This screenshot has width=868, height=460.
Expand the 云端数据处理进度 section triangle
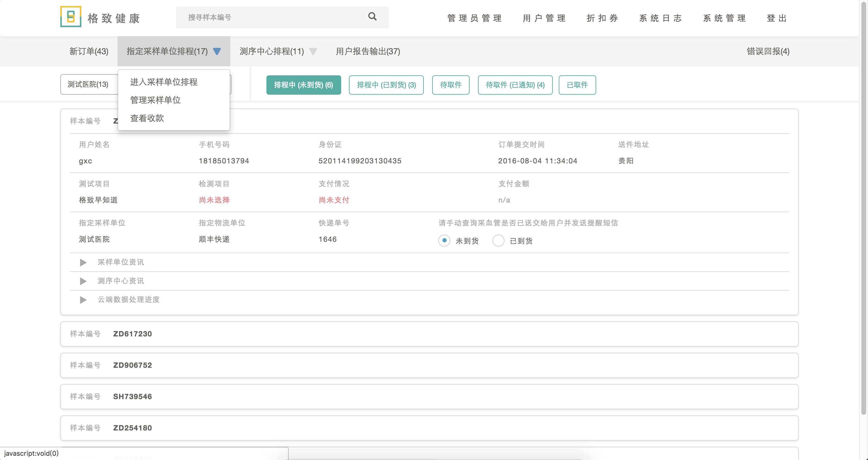click(83, 300)
